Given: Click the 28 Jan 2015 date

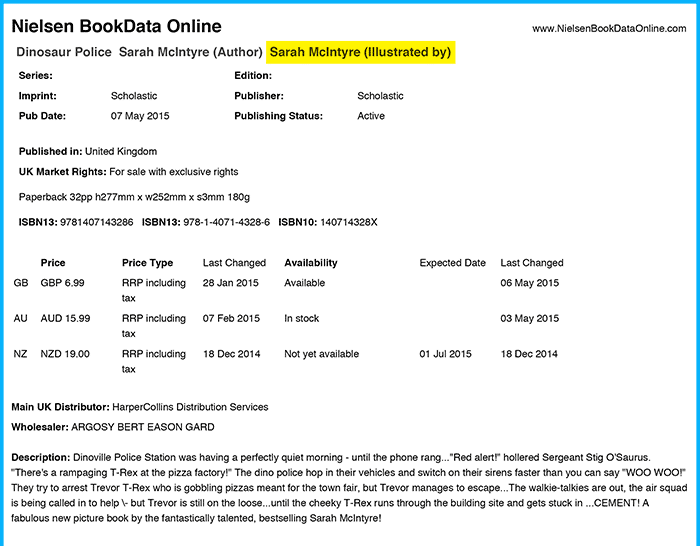Looking at the screenshot, I should (231, 283).
